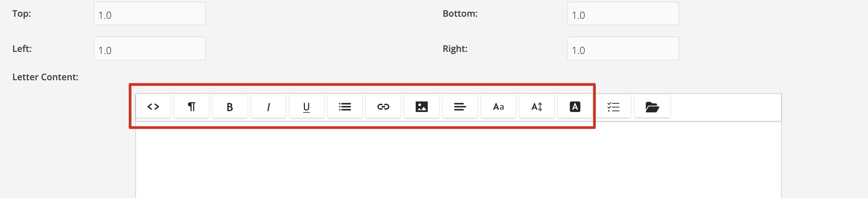Open the font color picker
868x198 pixels.
[575, 107]
